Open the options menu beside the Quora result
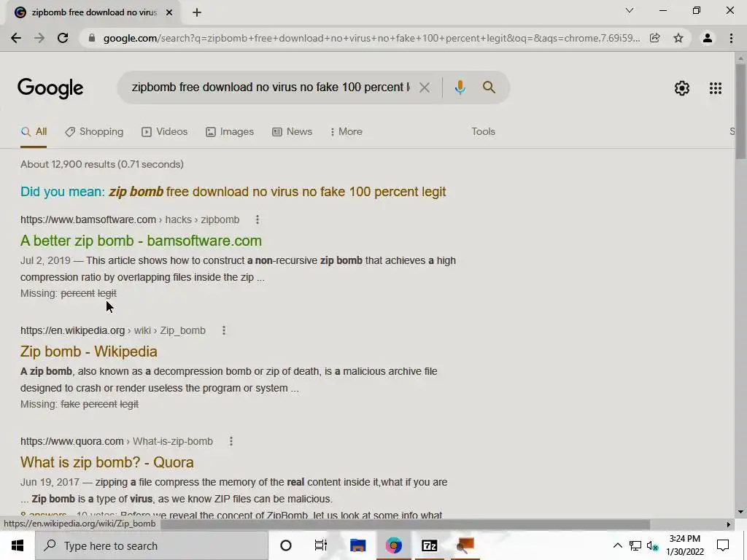This screenshot has height=560, width=747. [231, 441]
